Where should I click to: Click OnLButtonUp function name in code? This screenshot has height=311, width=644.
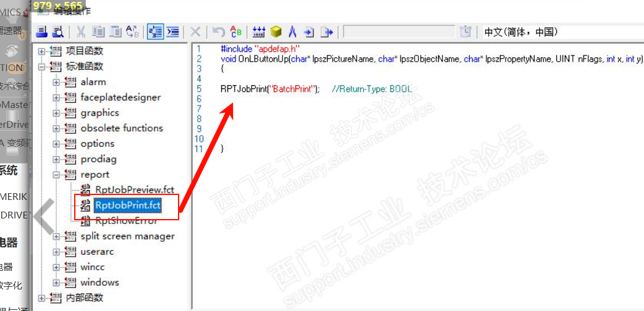pos(263,59)
